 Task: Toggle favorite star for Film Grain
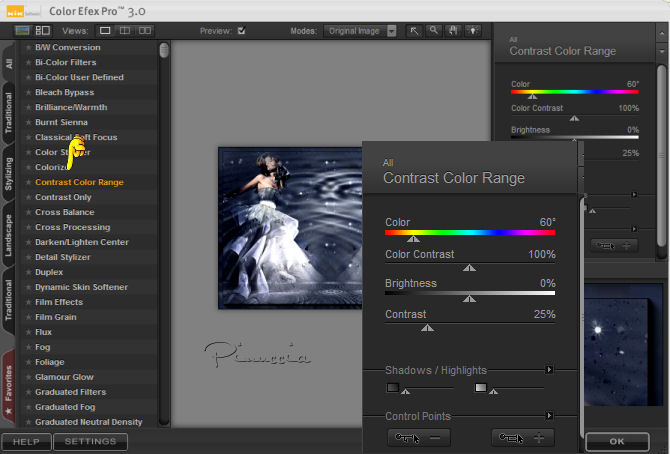tap(28, 317)
